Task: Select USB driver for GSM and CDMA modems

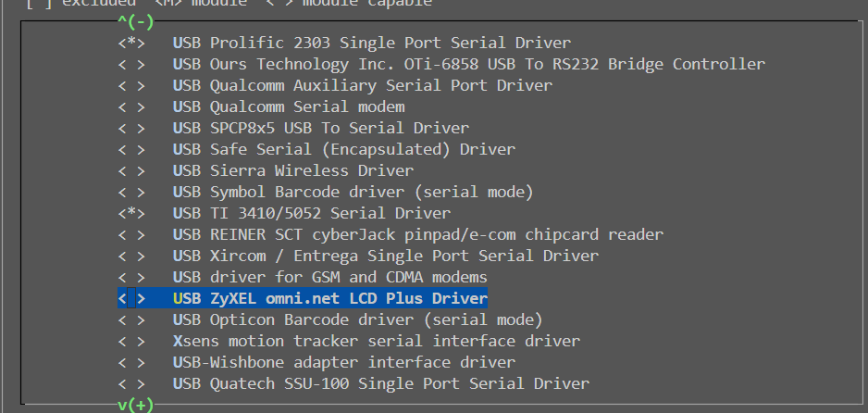Action: 330,277
